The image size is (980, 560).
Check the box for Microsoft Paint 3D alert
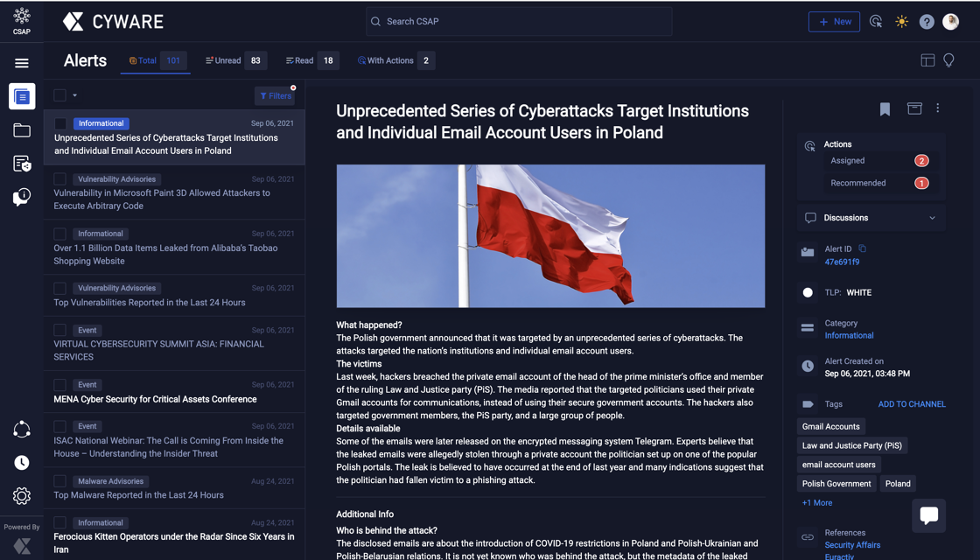pos(60,179)
